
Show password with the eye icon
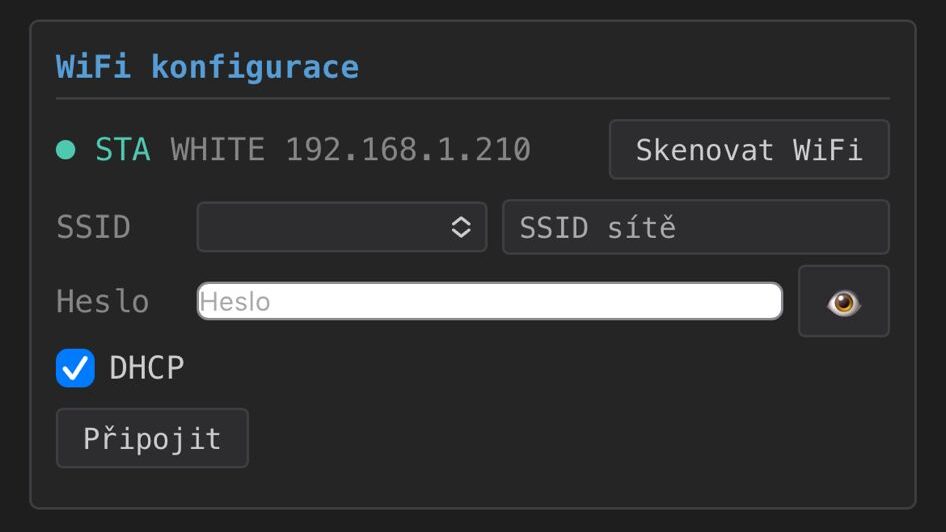pos(843,301)
